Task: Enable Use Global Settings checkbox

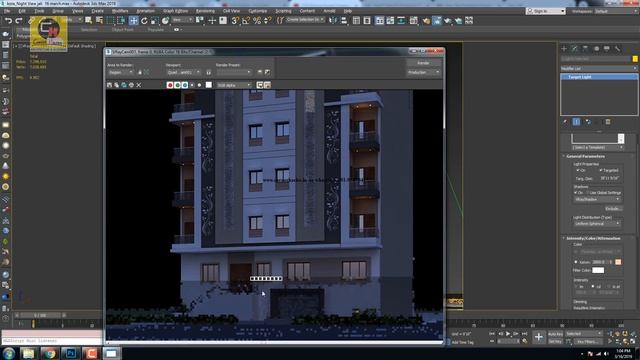Action: click(x=588, y=192)
